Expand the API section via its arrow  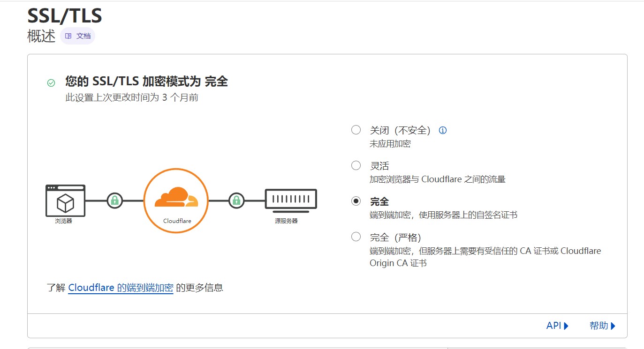(566, 325)
